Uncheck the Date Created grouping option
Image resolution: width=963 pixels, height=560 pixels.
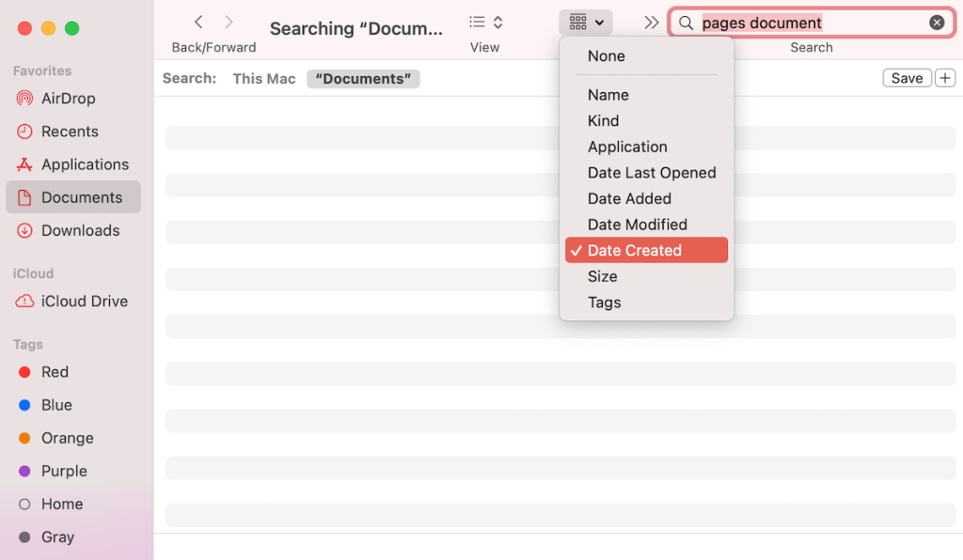click(636, 250)
